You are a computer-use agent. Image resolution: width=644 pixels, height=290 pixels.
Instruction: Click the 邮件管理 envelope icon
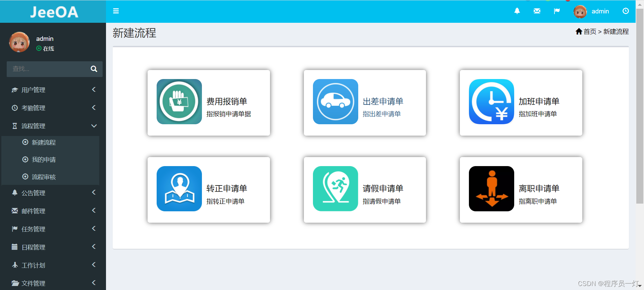click(15, 211)
